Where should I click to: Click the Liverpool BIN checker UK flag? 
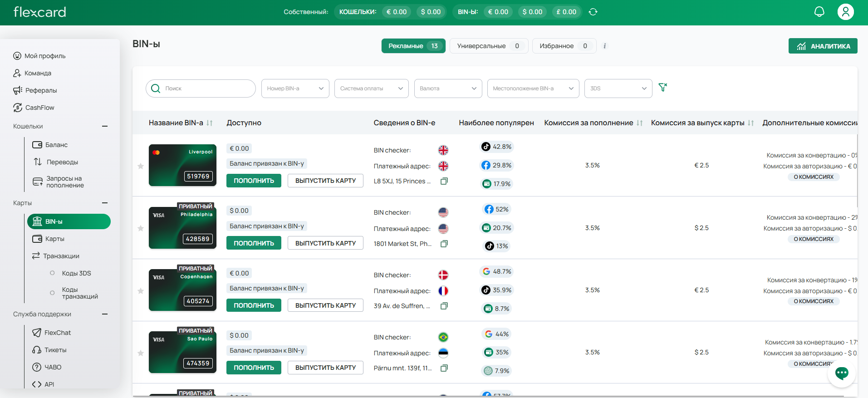[443, 150]
